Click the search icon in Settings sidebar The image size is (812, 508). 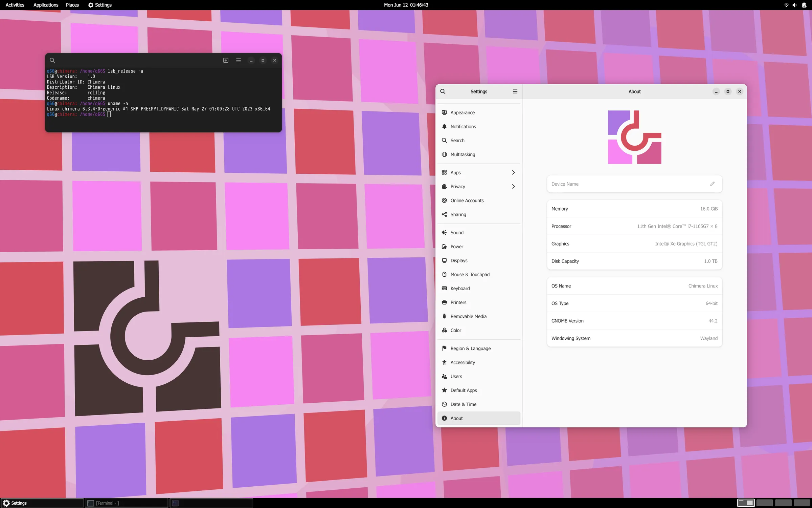(x=443, y=91)
